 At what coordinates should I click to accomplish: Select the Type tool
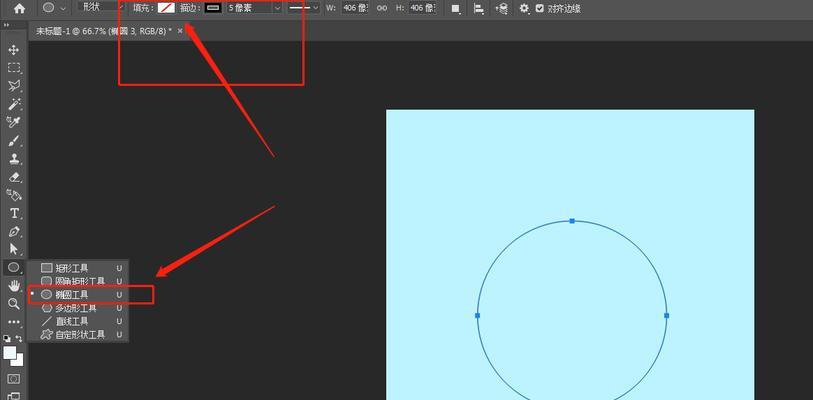(14, 213)
